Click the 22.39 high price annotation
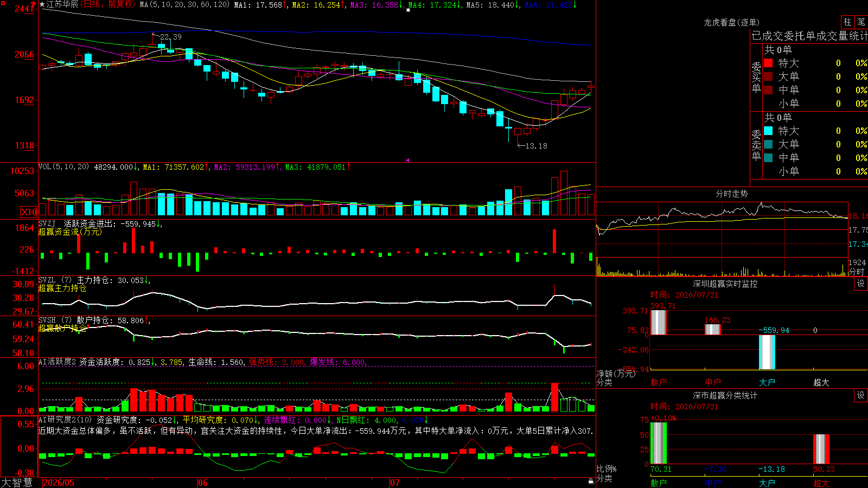Screen dimensions: 868x488 (x=170, y=37)
